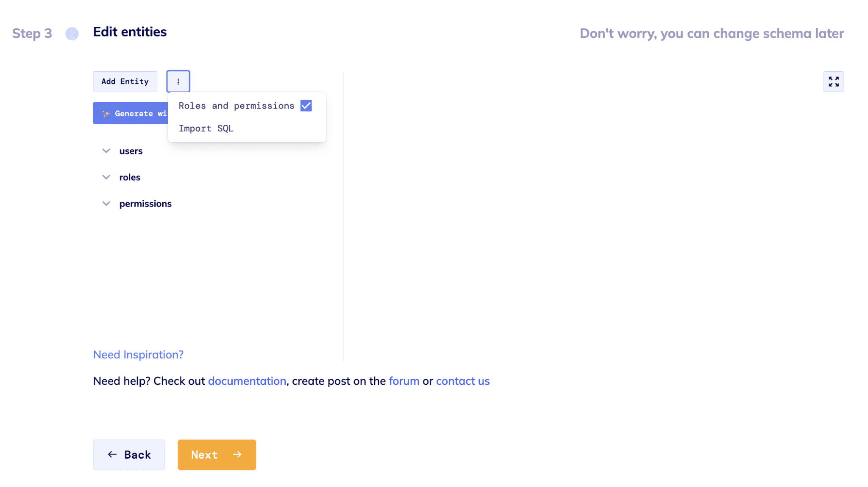
Task: Choose Import SQL from the menu
Action: pos(206,128)
